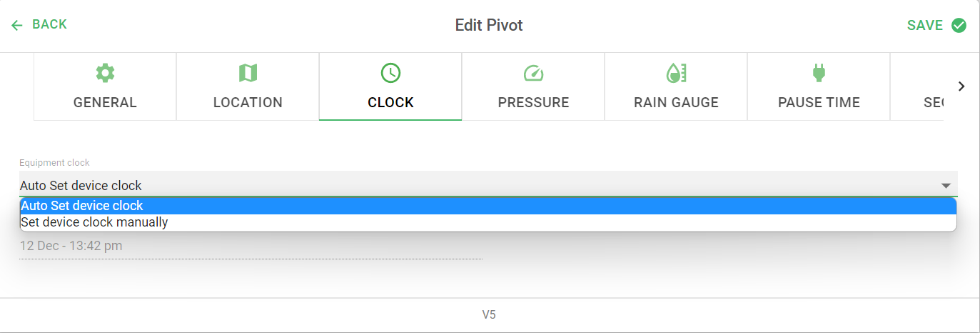Click the gear icon above GENERAL
Viewport: 980px width, 333px height.
105,72
